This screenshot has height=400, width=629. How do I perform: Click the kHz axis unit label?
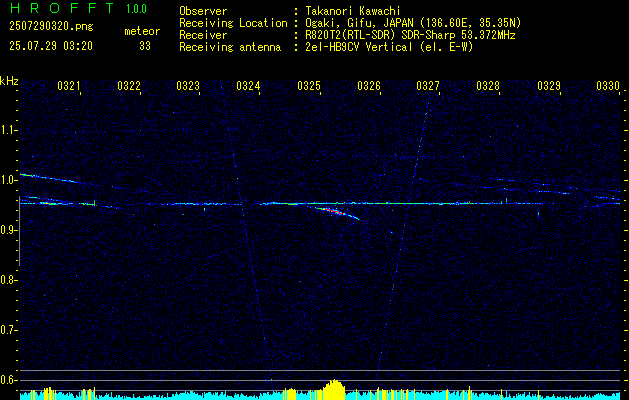pyautogui.click(x=9, y=81)
